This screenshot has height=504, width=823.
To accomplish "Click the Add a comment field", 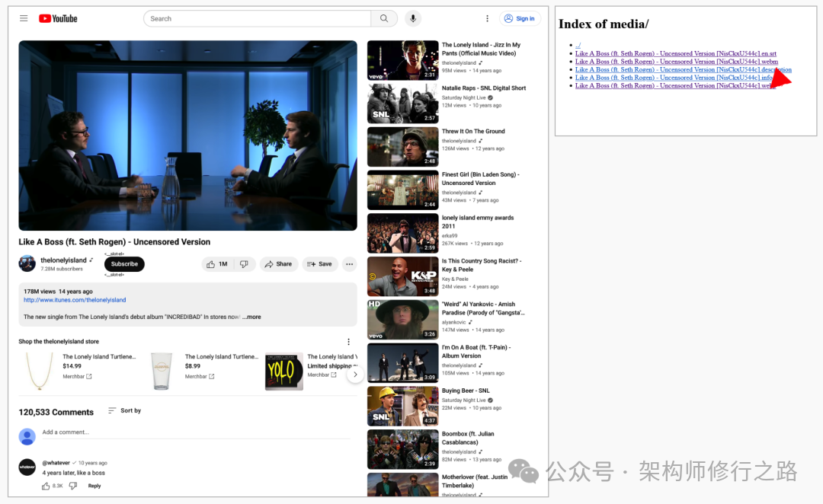I will pos(183,432).
